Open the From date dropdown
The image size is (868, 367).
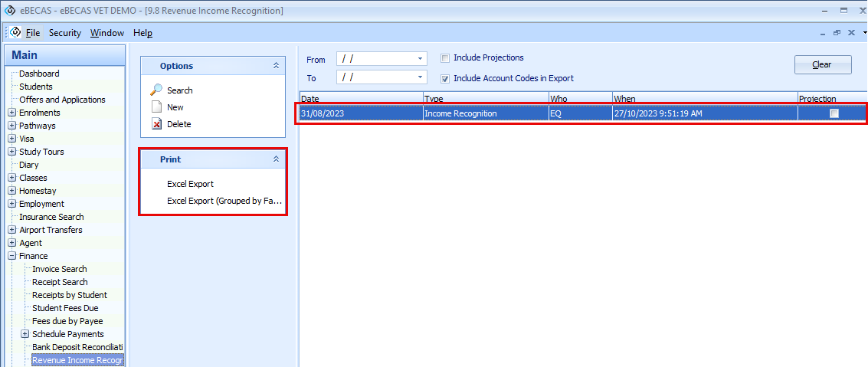click(x=421, y=59)
